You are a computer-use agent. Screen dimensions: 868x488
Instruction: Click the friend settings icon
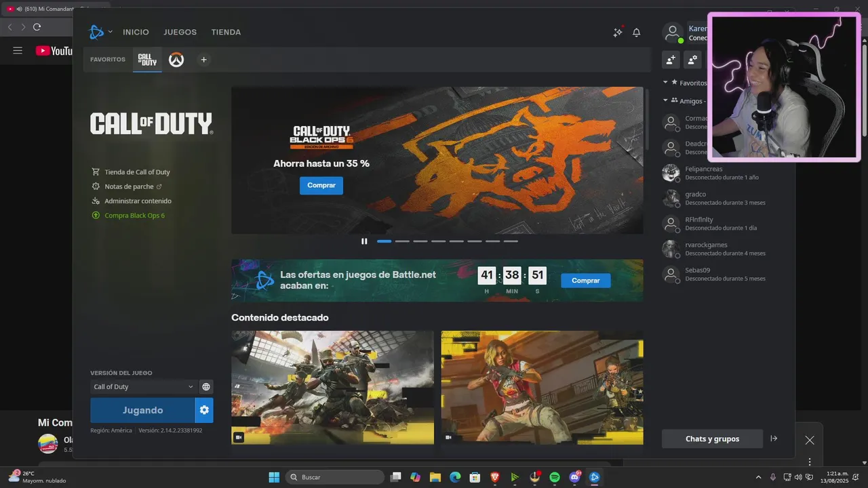tap(692, 60)
